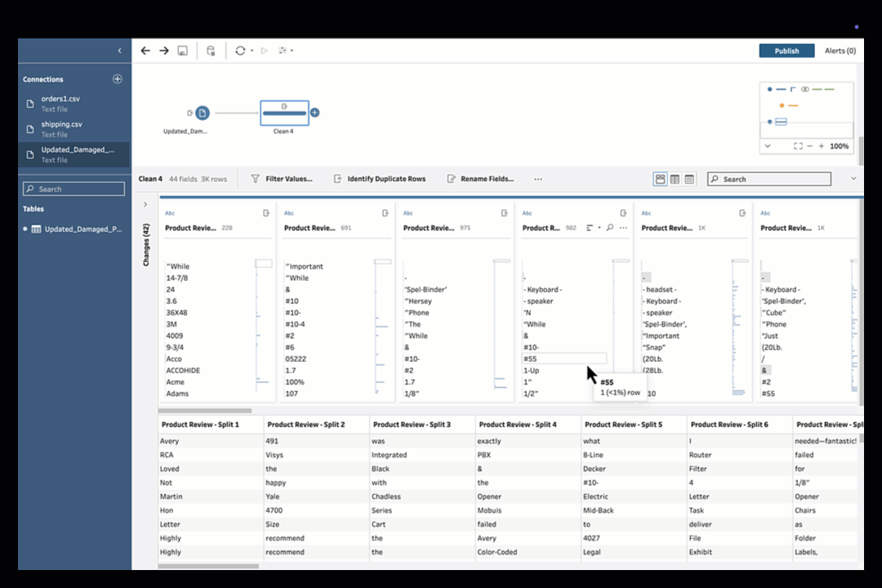882x588 pixels.
Task: Click the fit-to-screen icon in navigator
Action: [x=798, y=145]
